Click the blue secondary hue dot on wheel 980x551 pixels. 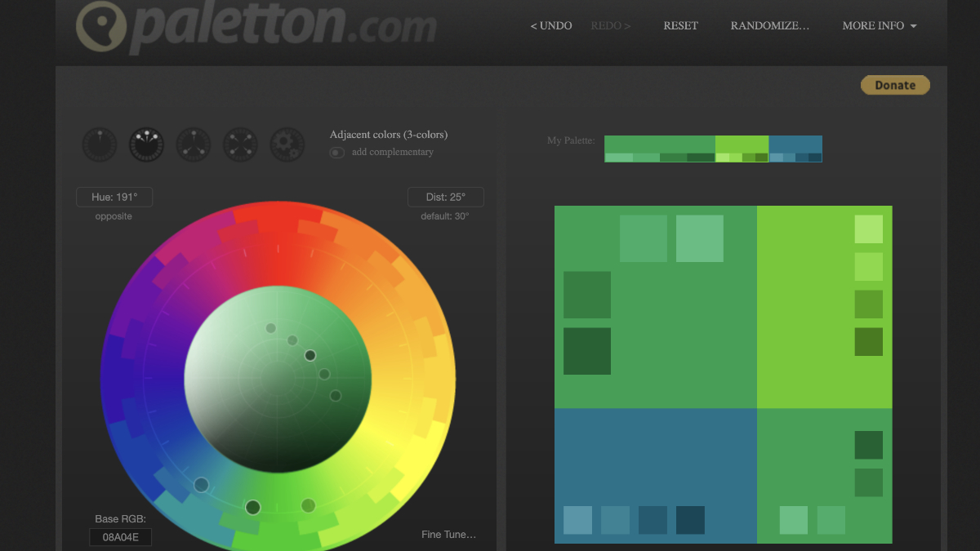201,485
